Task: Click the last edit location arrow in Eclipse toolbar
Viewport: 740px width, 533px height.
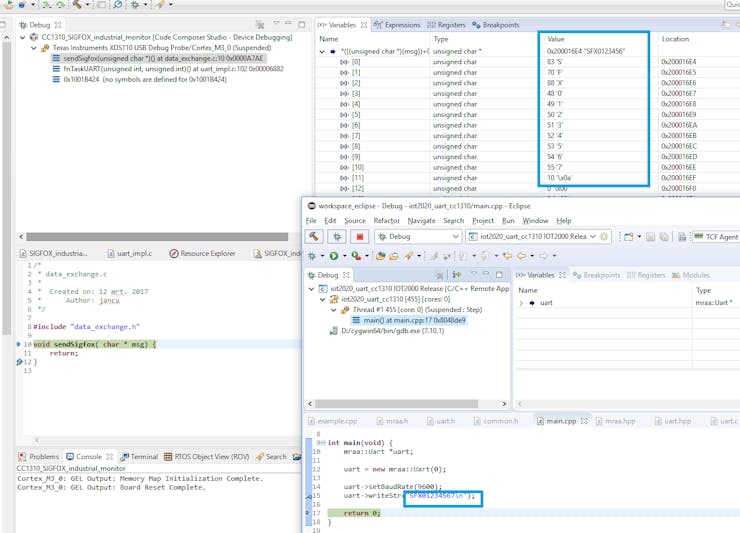Action: pyautogui.click(x=507, y=256)
